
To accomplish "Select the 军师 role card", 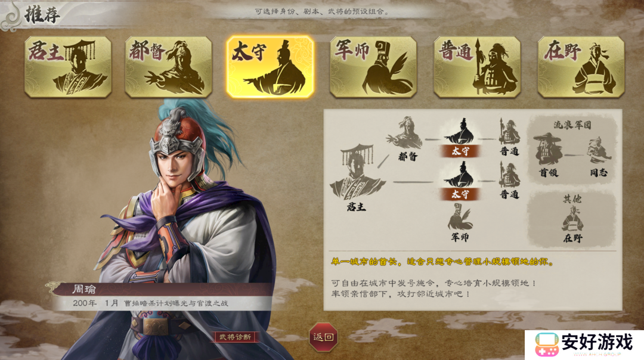I will click(x=373, y=67).
